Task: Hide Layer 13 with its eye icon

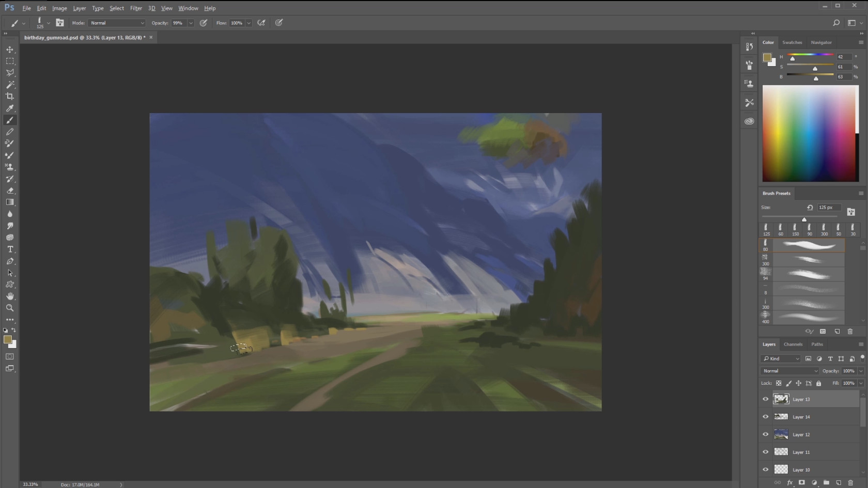Action: [x=766, y=399]
